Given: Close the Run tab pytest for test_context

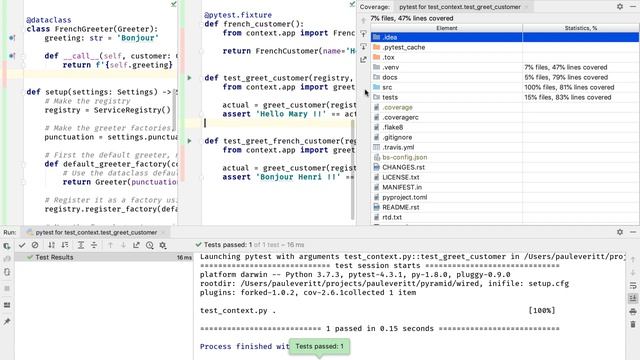Looking at the screenshot, I should click(x=163, y=232).
